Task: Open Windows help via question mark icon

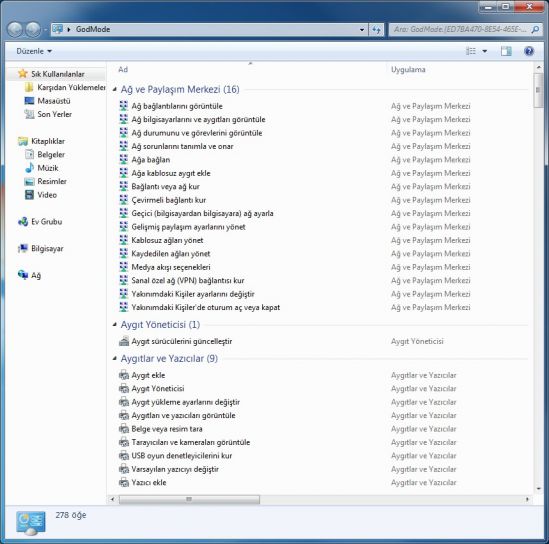Action: (529, 51)
